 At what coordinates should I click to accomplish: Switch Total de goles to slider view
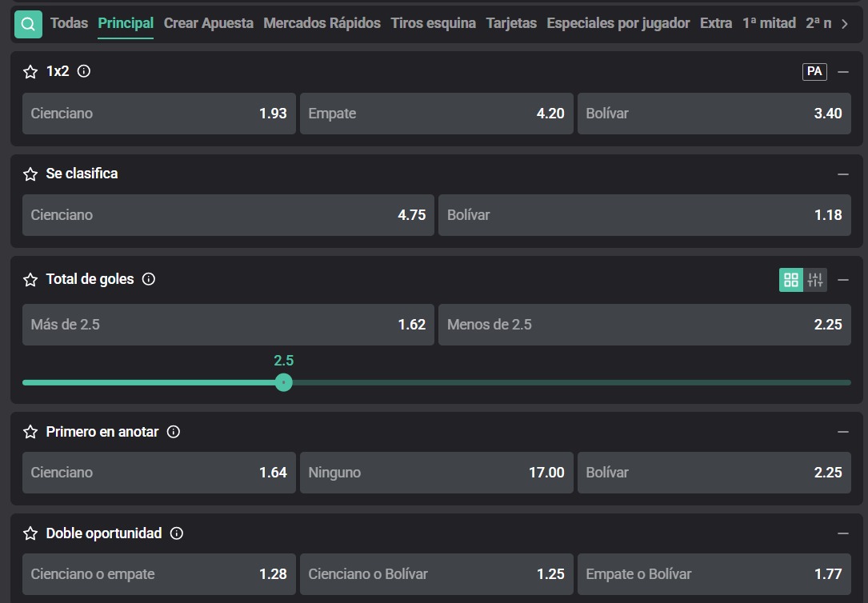click(815, 280)
